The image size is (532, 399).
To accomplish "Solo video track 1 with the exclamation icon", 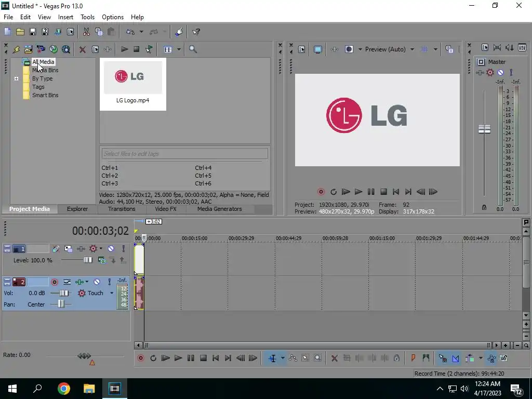I will click(x=124, y=249).
